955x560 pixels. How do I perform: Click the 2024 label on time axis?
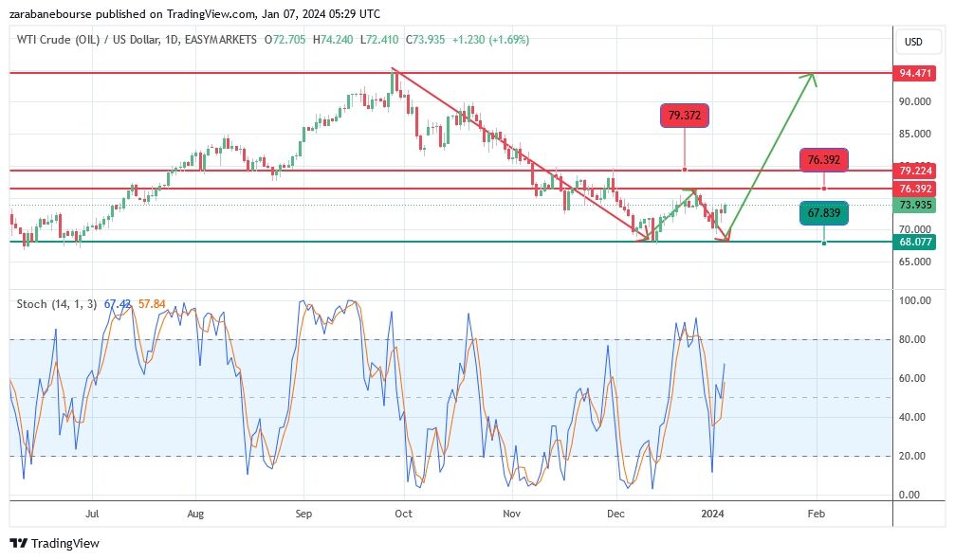coord(712,514)
